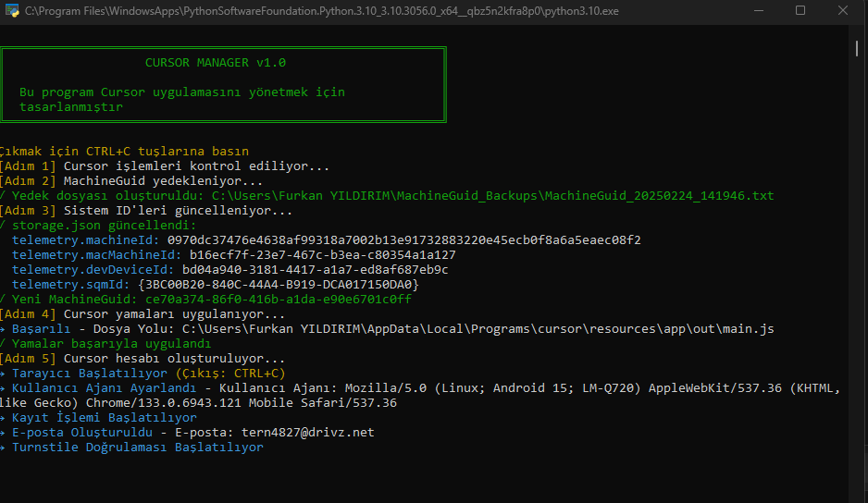Click the 'E-posta Oluşturuldu' text
Viewport: 868px width, 503px height.
(x=82, y=433)
